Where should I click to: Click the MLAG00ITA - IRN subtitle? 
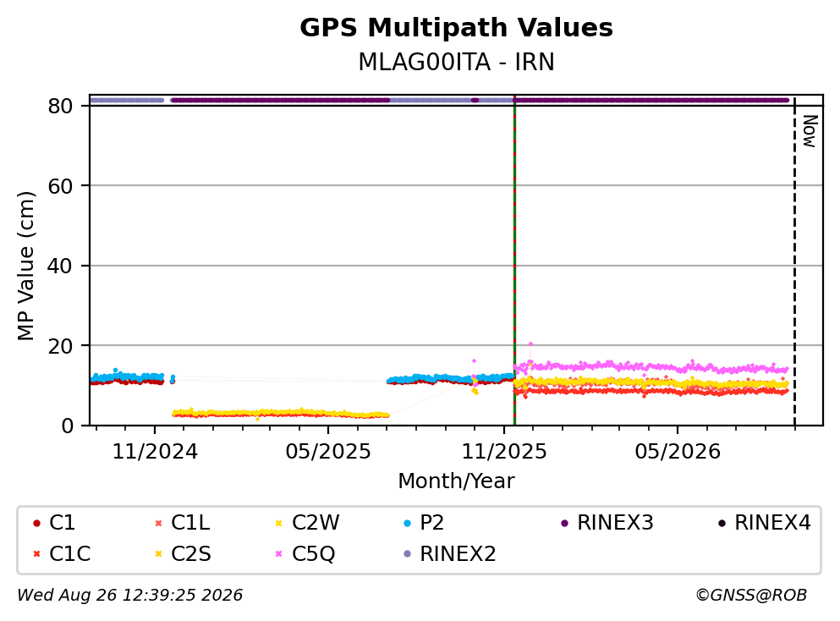(456, 62)
